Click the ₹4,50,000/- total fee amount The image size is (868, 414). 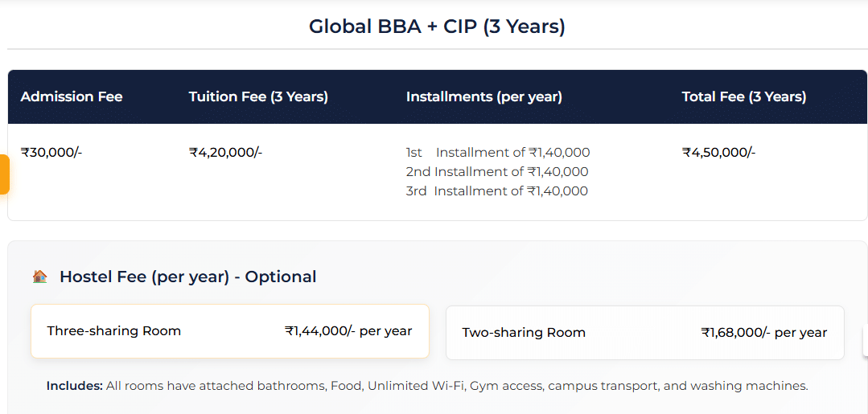click(x=718, y=152)
